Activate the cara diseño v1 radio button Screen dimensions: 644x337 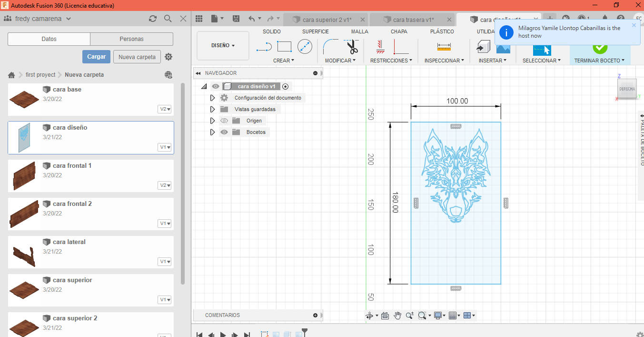[x=285, y=86]
